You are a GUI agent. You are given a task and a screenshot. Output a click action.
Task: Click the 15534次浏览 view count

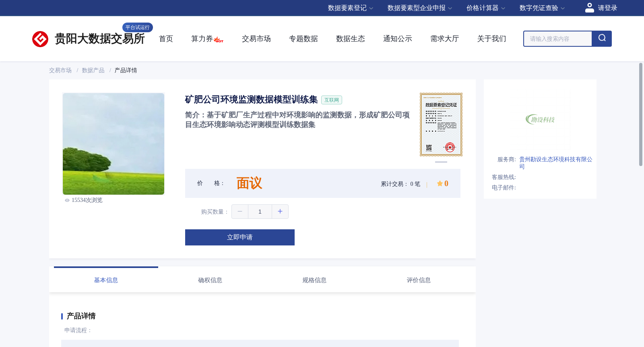click(x=87, y=200)
